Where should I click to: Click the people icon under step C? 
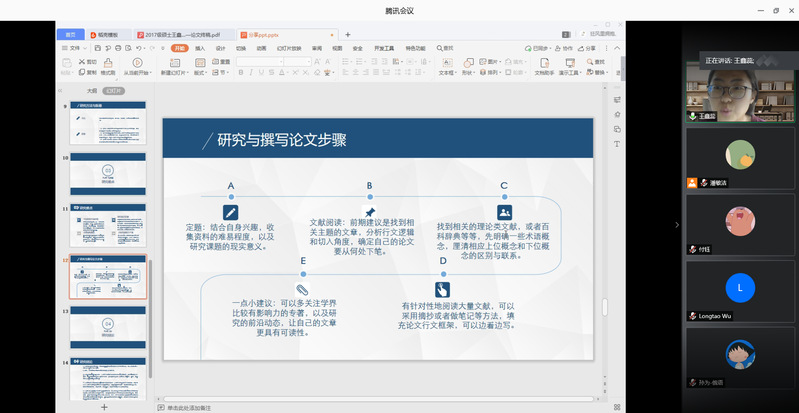click(x=504, y=212)
